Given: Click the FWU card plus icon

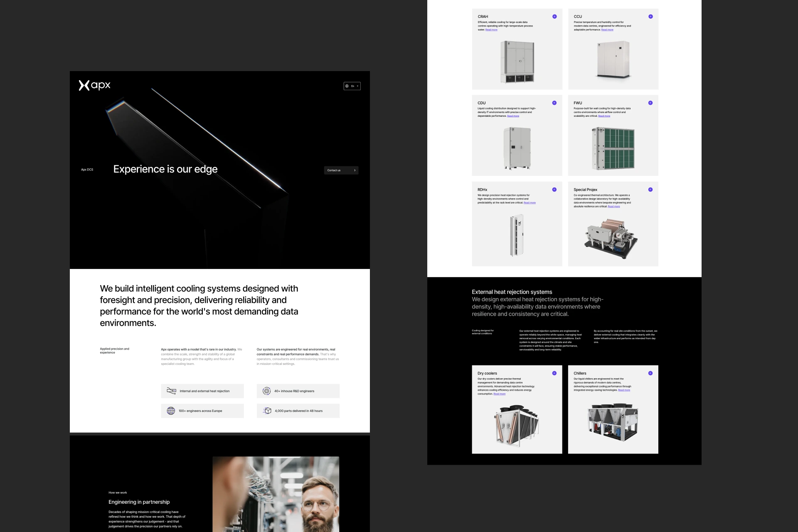Looking at the screenshot, I should (650, 103).
